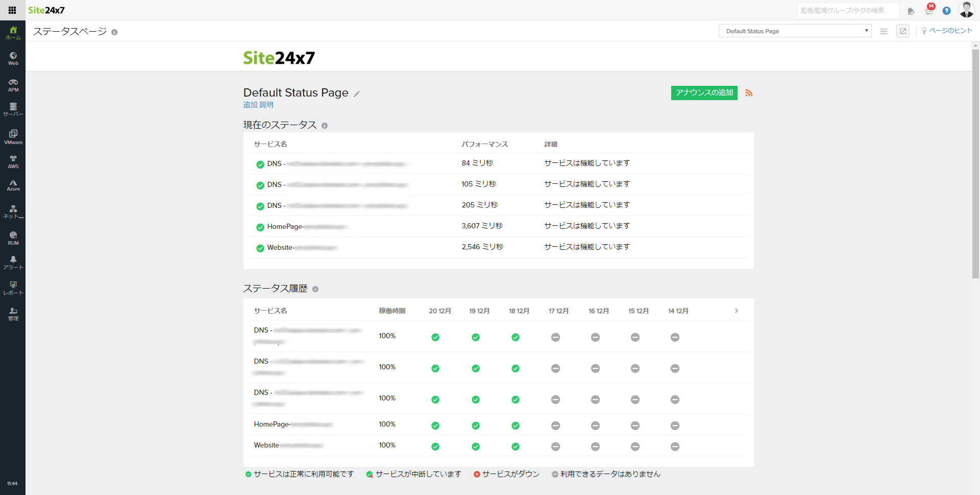
Task: Open the Default Status Page dropdown
Action: [x=795, y=31]
